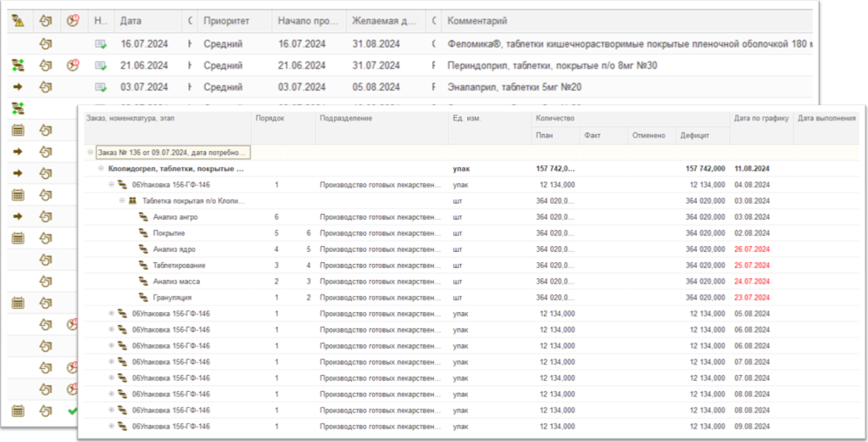Collapse the Заказ № 136 order node
Screen dimensions: 868x442
click(x=90, y=153)
